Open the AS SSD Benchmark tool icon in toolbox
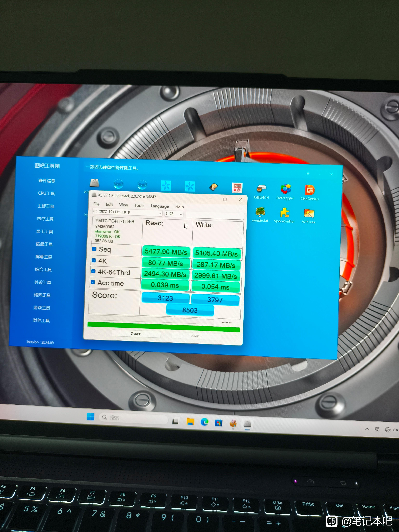399x532 pixels. tap(95, 183)
